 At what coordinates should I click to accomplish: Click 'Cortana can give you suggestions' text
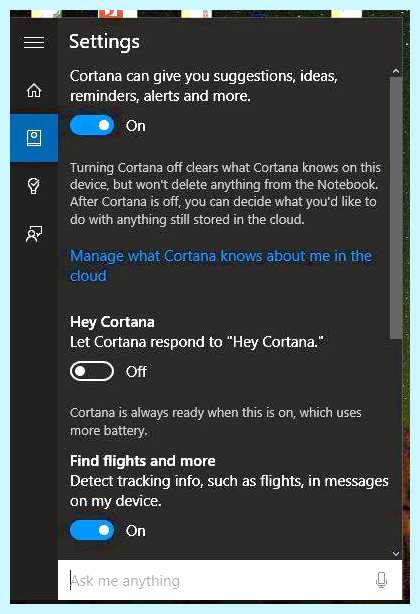point(204,86)
